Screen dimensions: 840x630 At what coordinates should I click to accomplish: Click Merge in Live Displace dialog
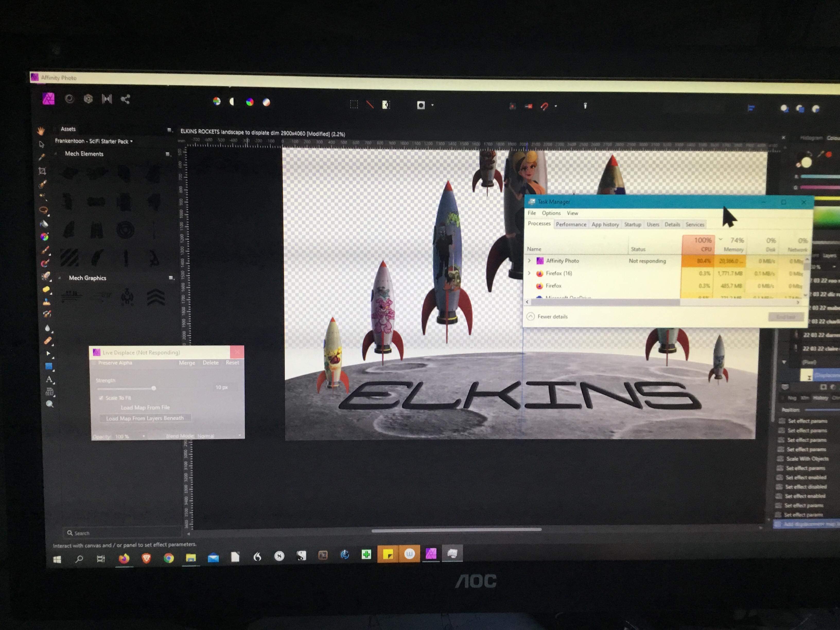[187, 363]
